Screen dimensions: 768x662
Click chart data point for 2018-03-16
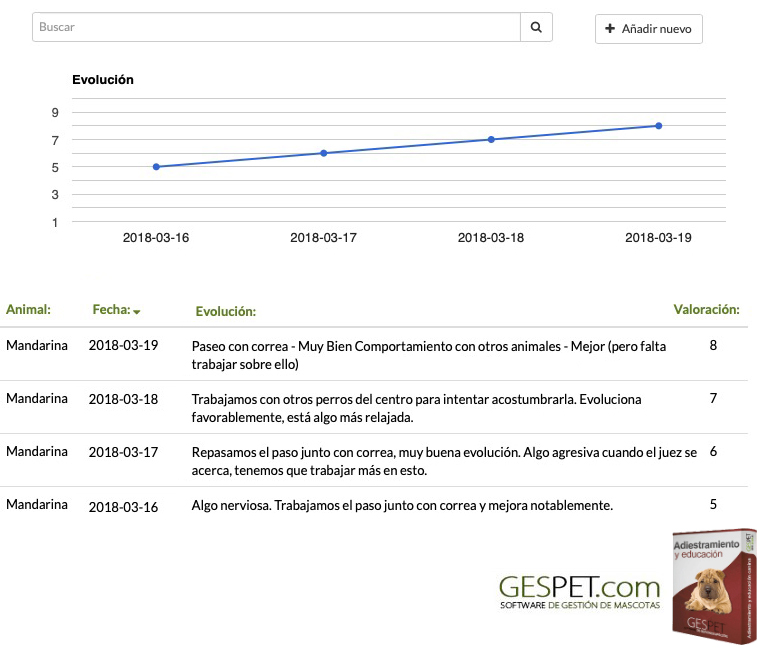pos(156,167)
